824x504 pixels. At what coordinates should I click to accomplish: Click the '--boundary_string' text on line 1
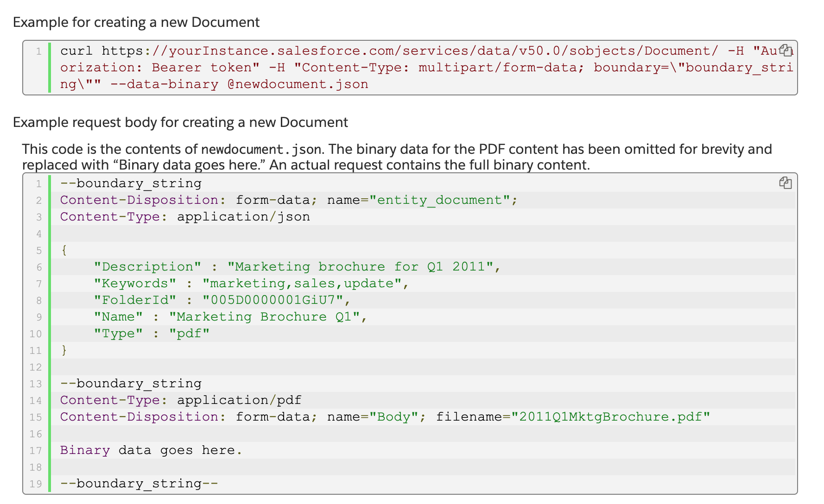[x=131, y=183]
